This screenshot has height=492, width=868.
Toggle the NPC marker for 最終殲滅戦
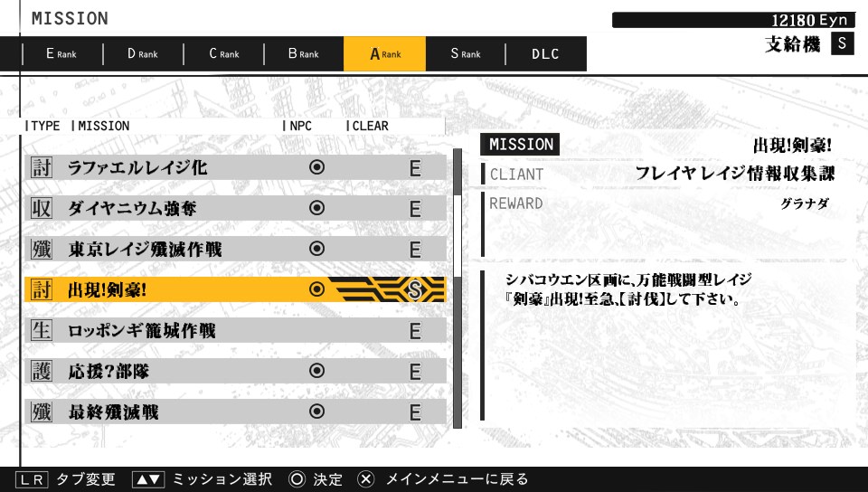pos(316,412)
